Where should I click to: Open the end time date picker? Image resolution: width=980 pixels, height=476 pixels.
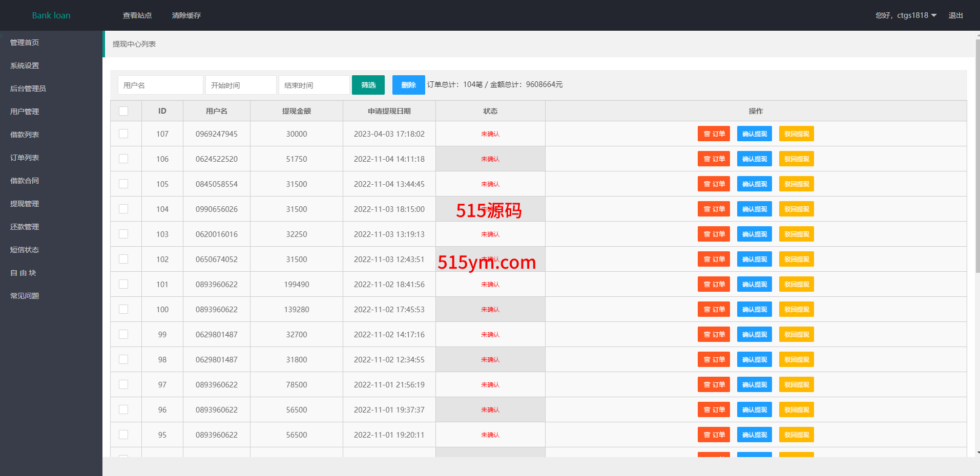click(314, 85)
